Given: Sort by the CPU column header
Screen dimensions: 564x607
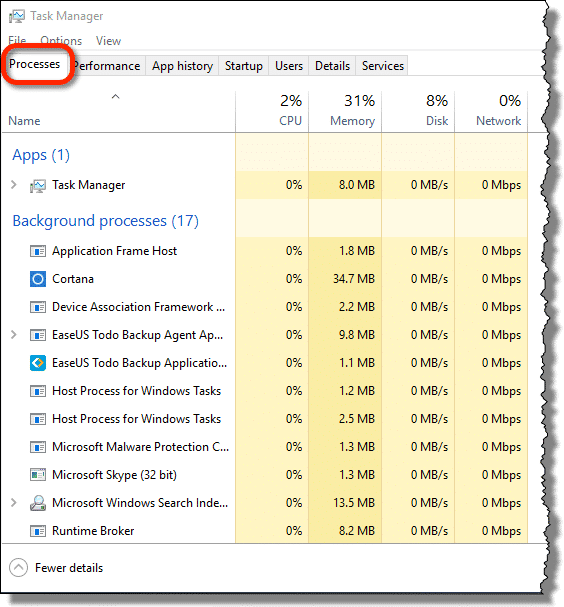Looking at the screenshot, I should [272, 111].
